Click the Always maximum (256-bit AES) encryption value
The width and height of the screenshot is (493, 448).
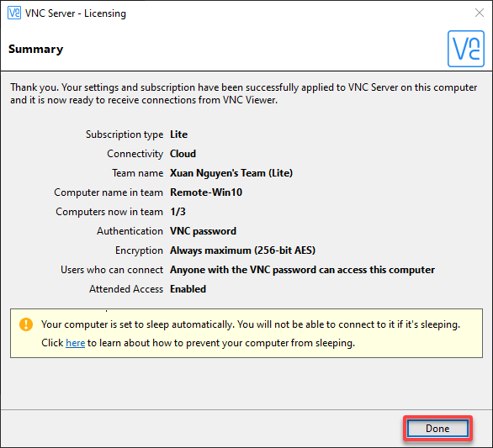(242, 250)
